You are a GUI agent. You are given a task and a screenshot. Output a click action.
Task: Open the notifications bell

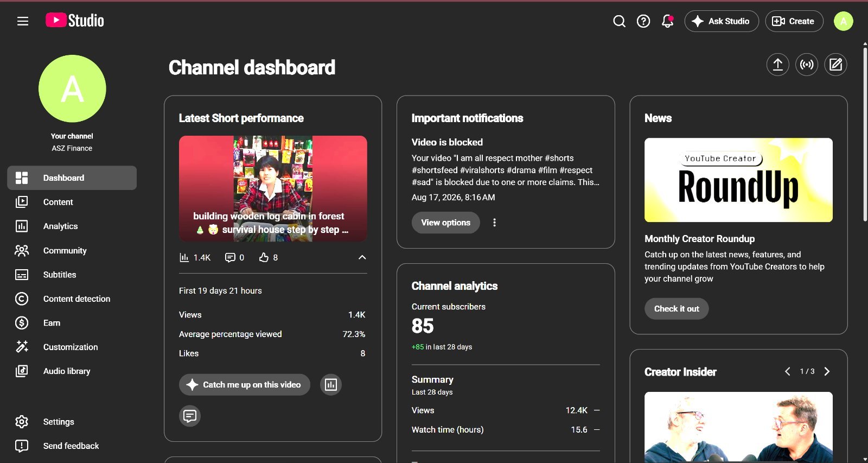click(x=668, y=21)
